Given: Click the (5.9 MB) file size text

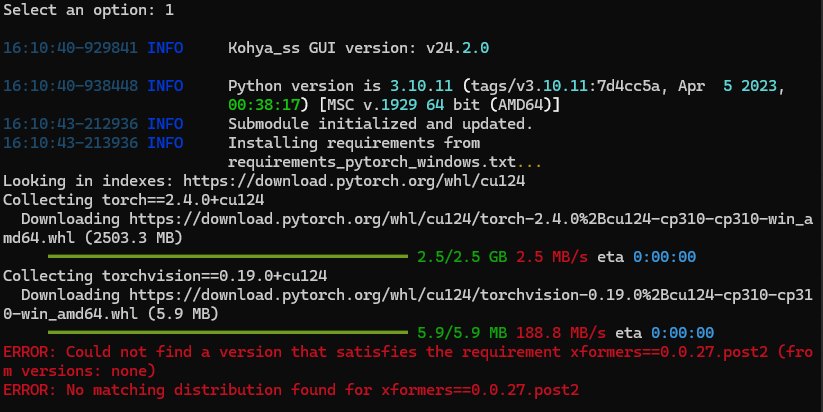Looking at the screenshot, I should tap(183, 314).
